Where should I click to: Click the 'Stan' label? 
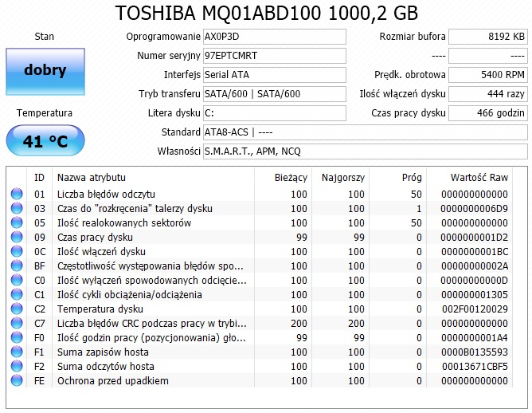click(44, 37)
